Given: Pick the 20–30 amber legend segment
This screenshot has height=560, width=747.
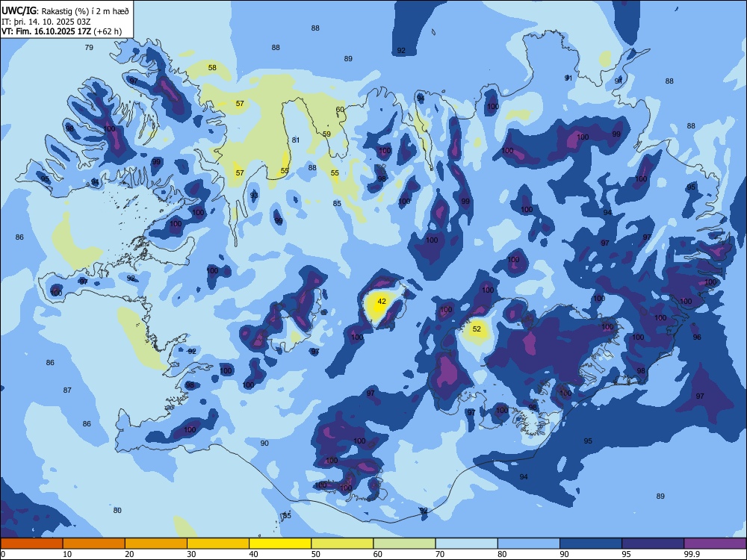Looking at the screenshot, I should [156, 544].
